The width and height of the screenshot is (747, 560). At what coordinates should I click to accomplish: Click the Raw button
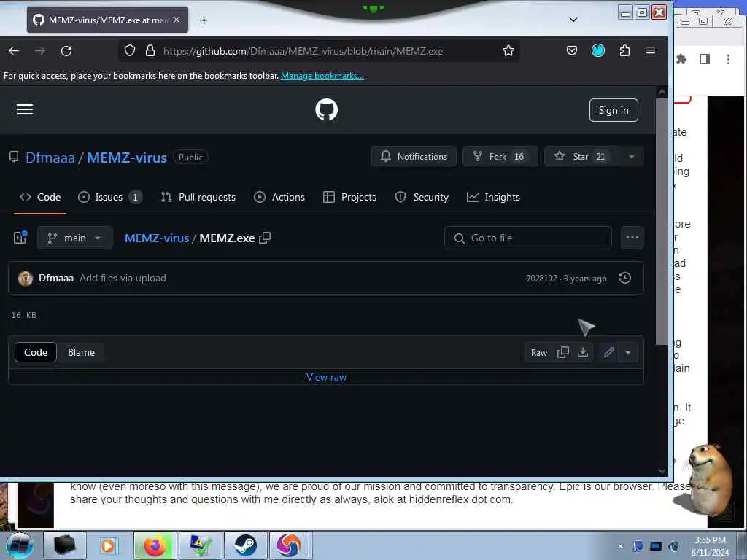pos(539,352)
